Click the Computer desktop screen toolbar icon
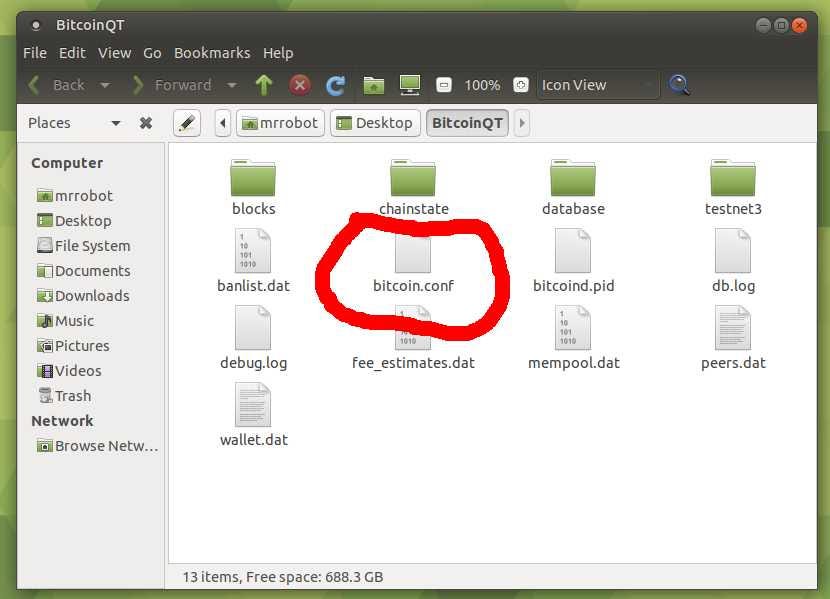This screenshot has width=830, height=599. click(x=409, y=85)
